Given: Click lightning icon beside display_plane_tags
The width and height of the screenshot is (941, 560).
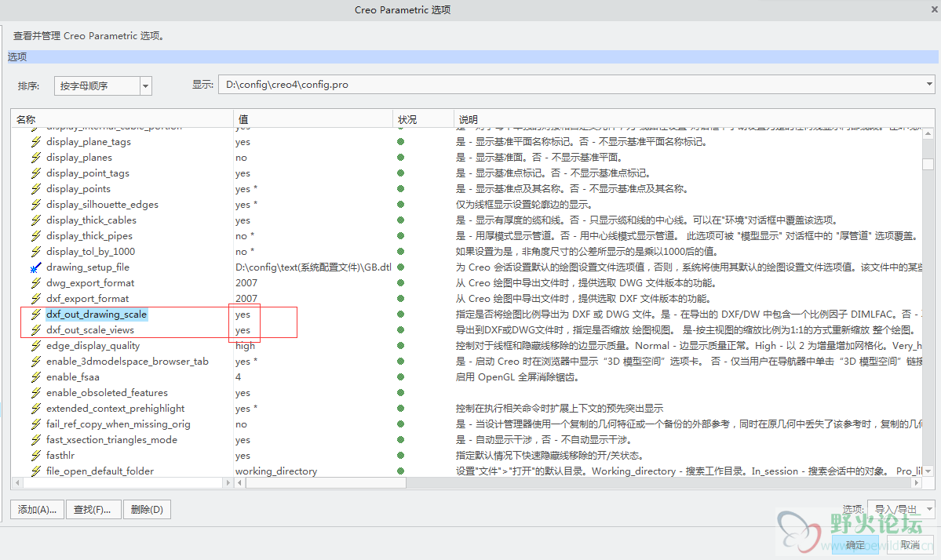Looking at the screenshot, I should coord(36,142).
